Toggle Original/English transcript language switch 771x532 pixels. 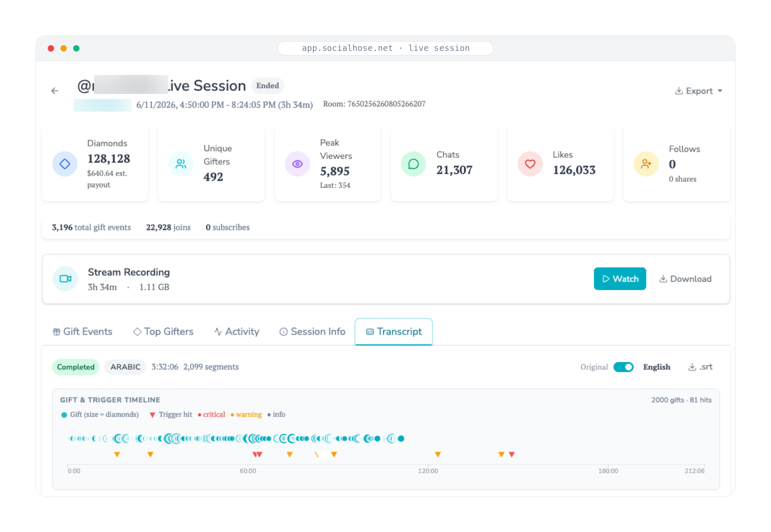(623, 367)
